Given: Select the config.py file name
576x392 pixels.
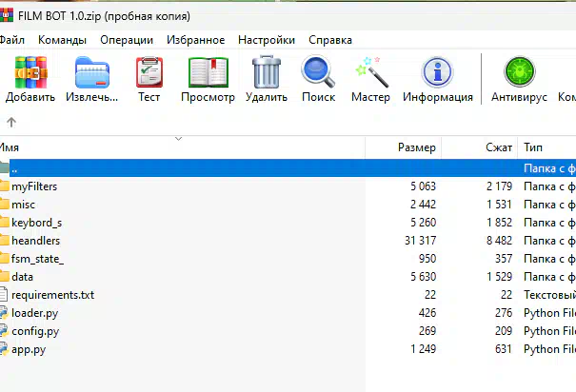Looking at the screenshot, I should pyautogui.click(x=35, y=331).
